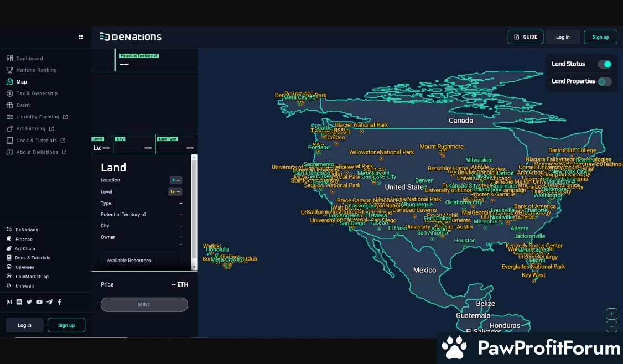Click the DeNations logo in header
The image size is (623, 364).
click(131, 37)
